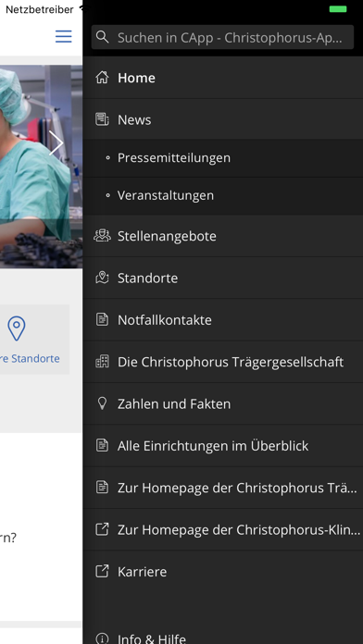Screen dimensions: 363x644
Task: Click the location pin icon above Standorte tile
Action: [17, 328]
